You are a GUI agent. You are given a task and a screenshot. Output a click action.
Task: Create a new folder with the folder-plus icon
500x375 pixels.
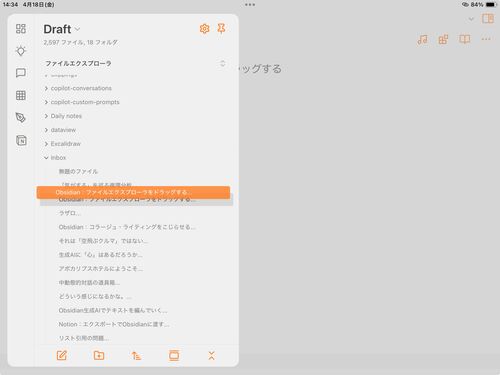click(x=99, y=355)
